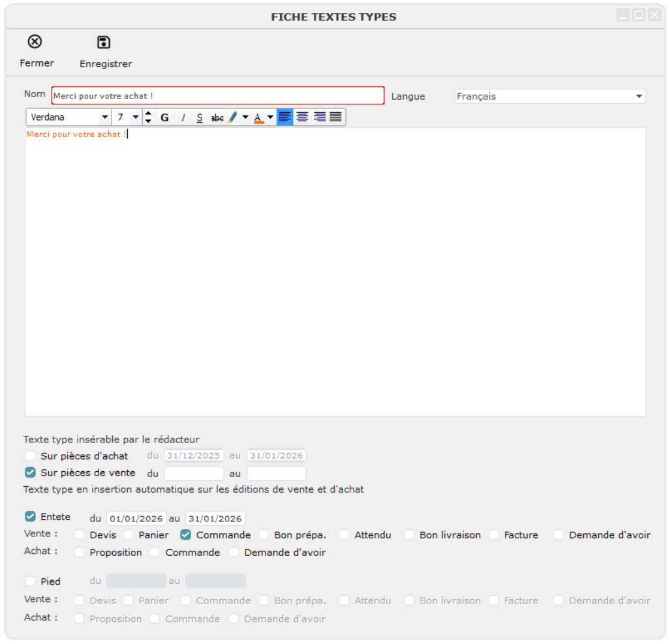This screenshot has width=670, height=644.
Task: Click the Nom text field
Action: [218, 96]
